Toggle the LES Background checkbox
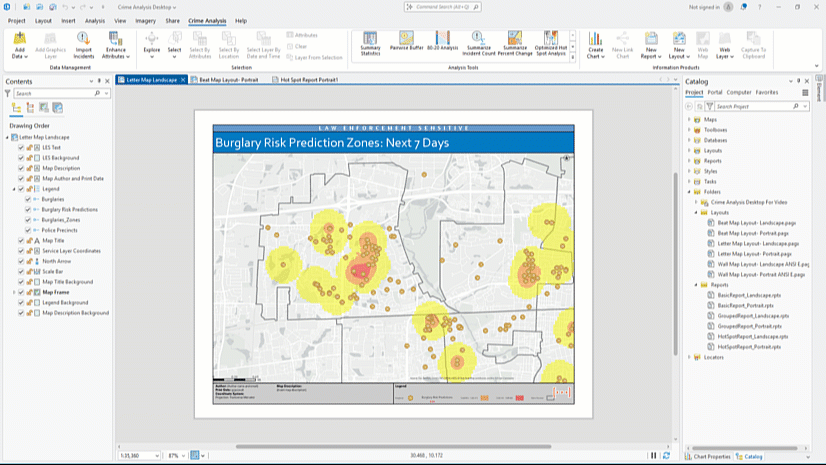Image resolution: width=826 pixels, height=465 pixels. (21, 158)
